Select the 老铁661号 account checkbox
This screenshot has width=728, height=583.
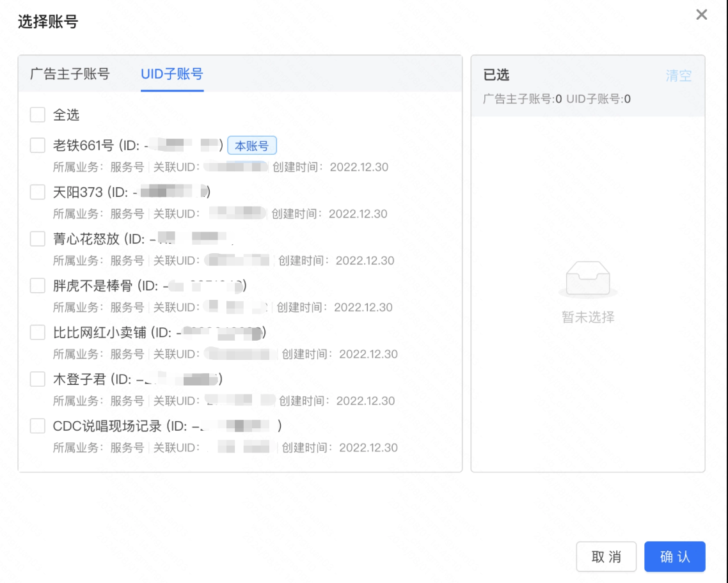click(x=37, y=145)
